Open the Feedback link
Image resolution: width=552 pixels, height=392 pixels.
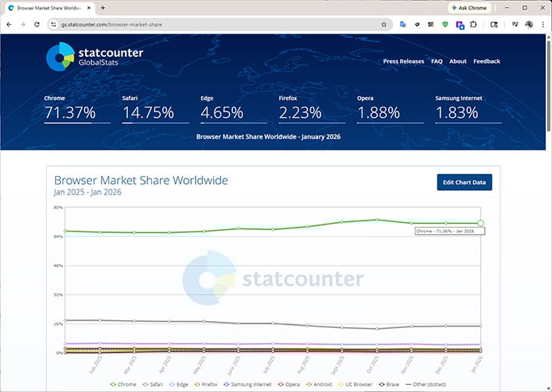click(x=487, y=62)
